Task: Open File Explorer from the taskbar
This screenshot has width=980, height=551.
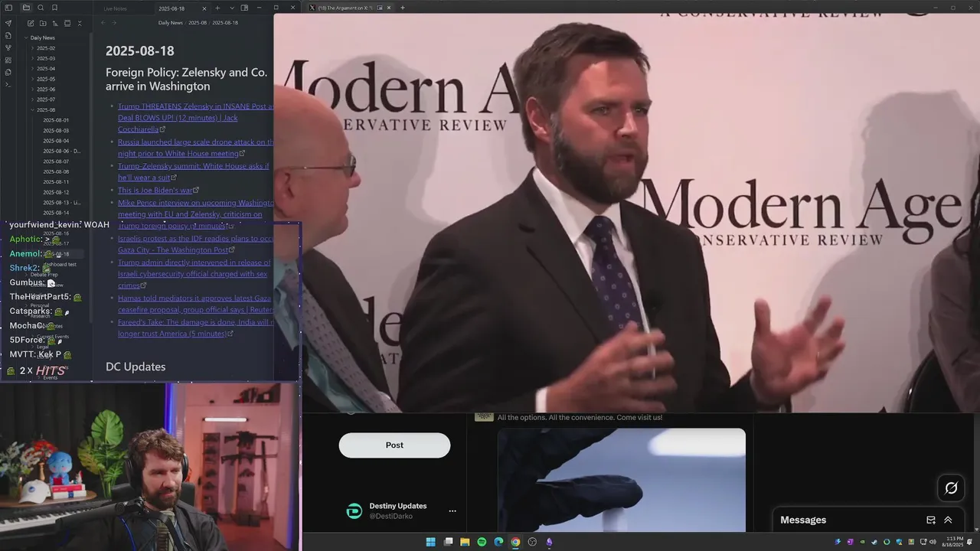Action: (x=465, y=542)
